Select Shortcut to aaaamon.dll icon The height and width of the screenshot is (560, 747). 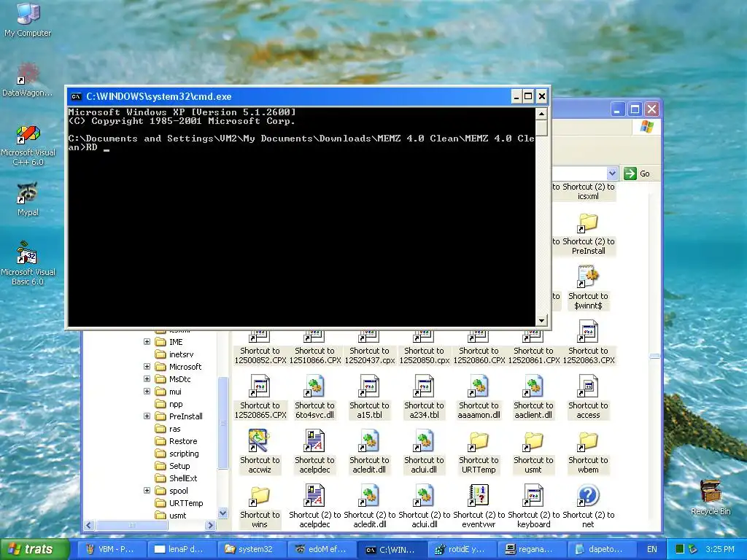479,397
